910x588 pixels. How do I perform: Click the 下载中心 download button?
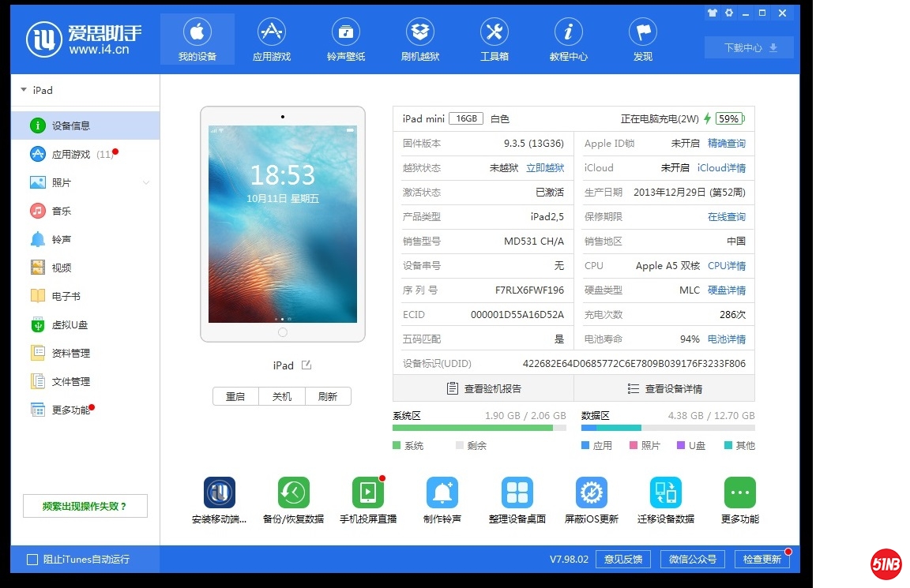click(749, 47)
